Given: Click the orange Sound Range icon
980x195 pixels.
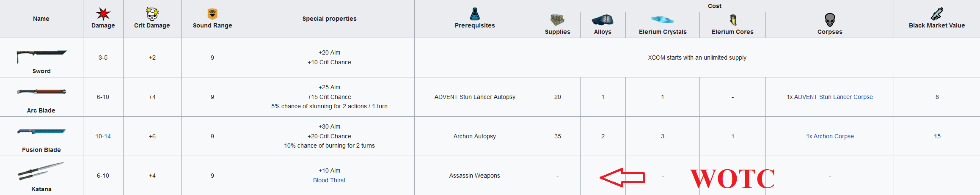Looking at the screenshot, I should tap(212, 14).
